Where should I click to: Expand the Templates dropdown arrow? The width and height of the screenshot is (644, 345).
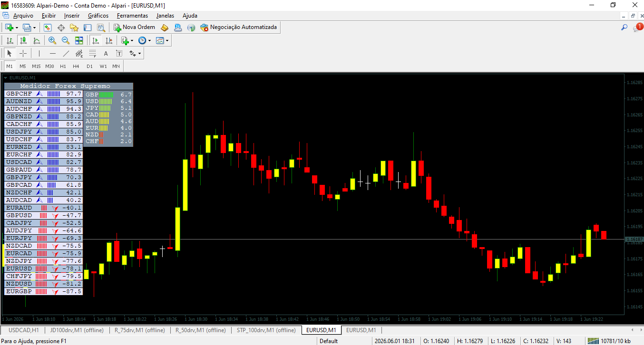click(167, 41)
